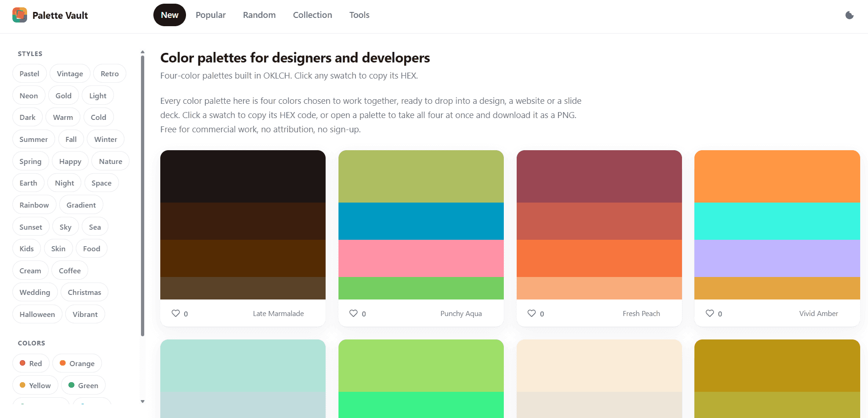Copy the lavender swatch in Vivid Amber

(x=777, y=258)
